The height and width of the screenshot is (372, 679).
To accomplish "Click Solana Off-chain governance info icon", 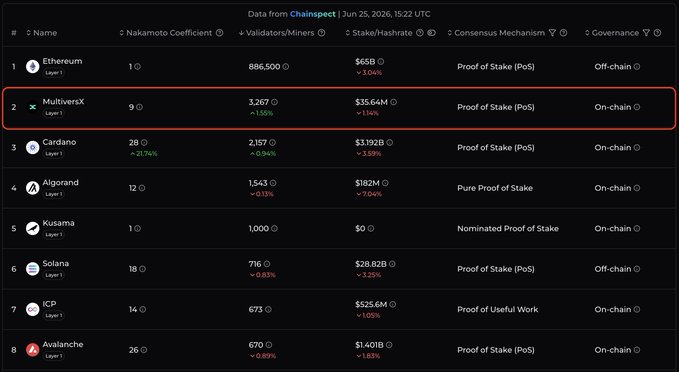I will tap(637, 269).
